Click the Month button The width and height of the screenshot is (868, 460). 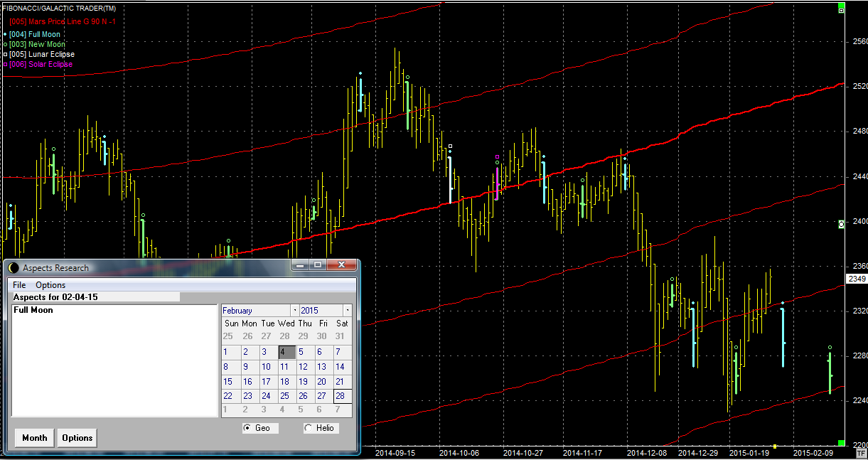(34, 438)
